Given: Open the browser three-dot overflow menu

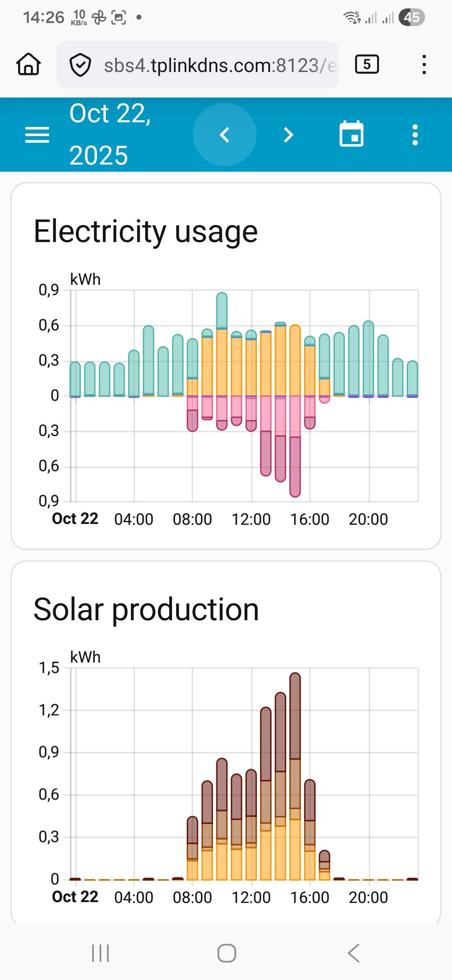Looking at the screenshot, I should pyautogui.click(x=424, y=64).
